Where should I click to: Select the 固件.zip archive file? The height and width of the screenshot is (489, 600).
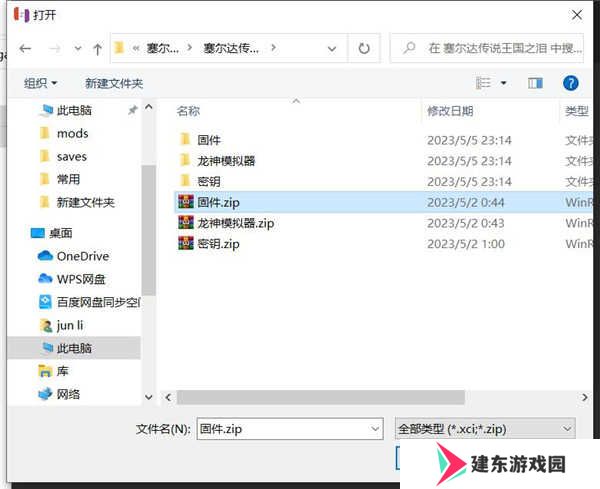coord(218,202)
